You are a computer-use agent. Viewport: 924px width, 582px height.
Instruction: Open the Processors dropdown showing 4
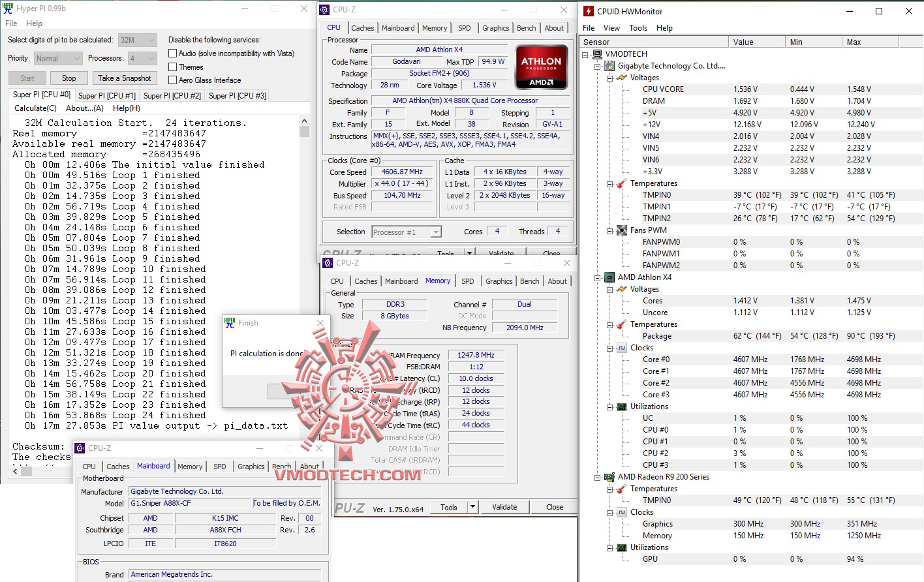(x=142, y=58)
